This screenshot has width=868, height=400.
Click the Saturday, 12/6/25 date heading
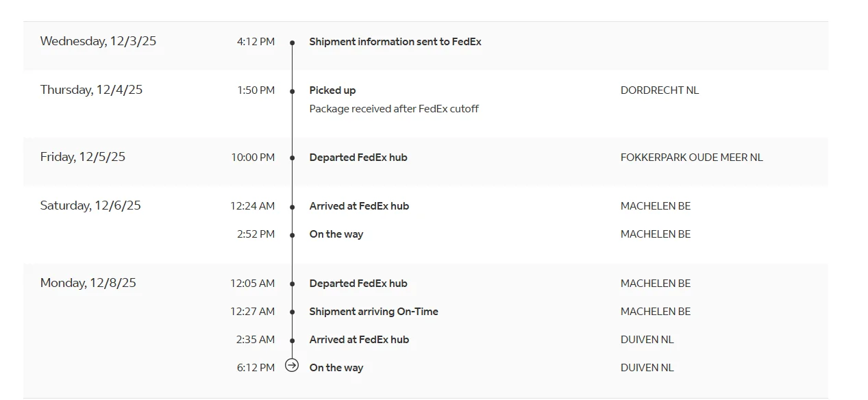[90, 205]
